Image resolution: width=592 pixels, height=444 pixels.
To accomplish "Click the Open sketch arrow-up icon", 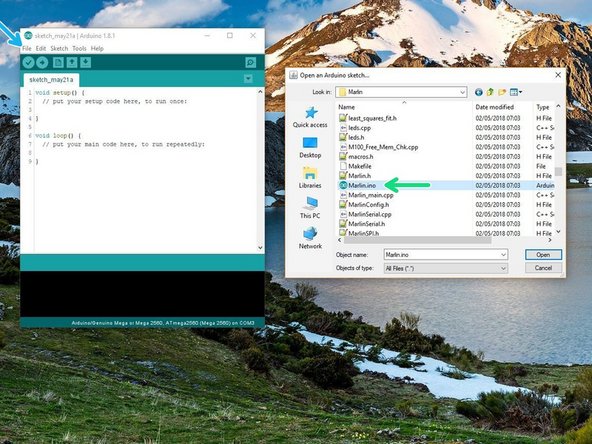I will click(x=72, y=62).
